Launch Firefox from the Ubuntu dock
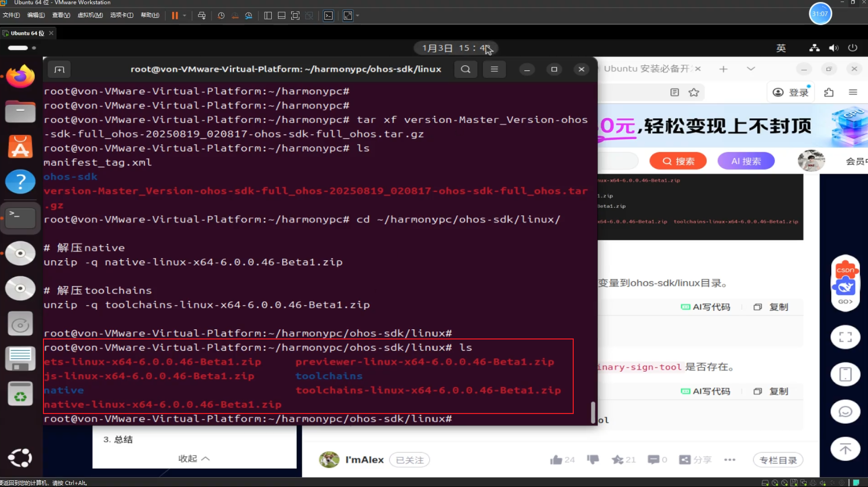This screenshot has width=868, height=487. tap(20, 76)
